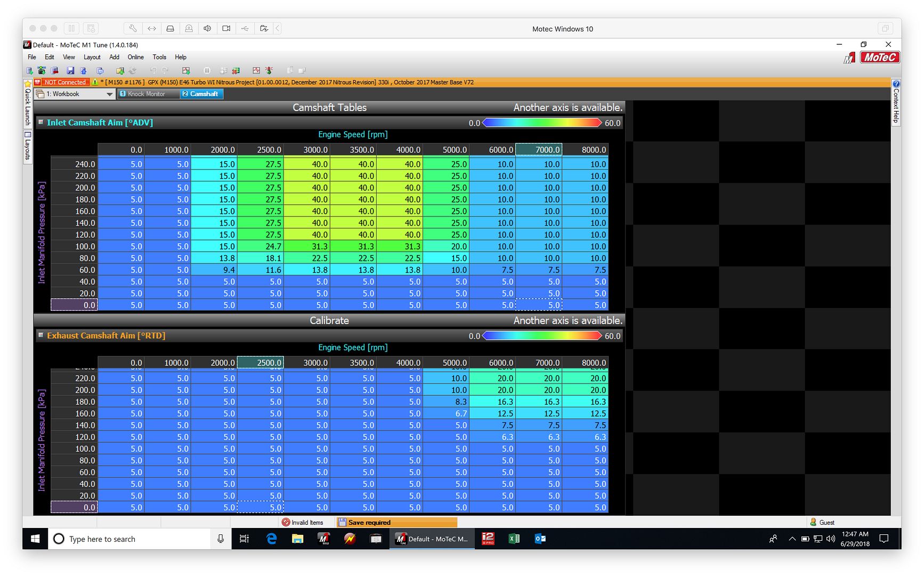Select the Camshaft worksheet tab
The image size is (924, 576).
pos(201,94)
